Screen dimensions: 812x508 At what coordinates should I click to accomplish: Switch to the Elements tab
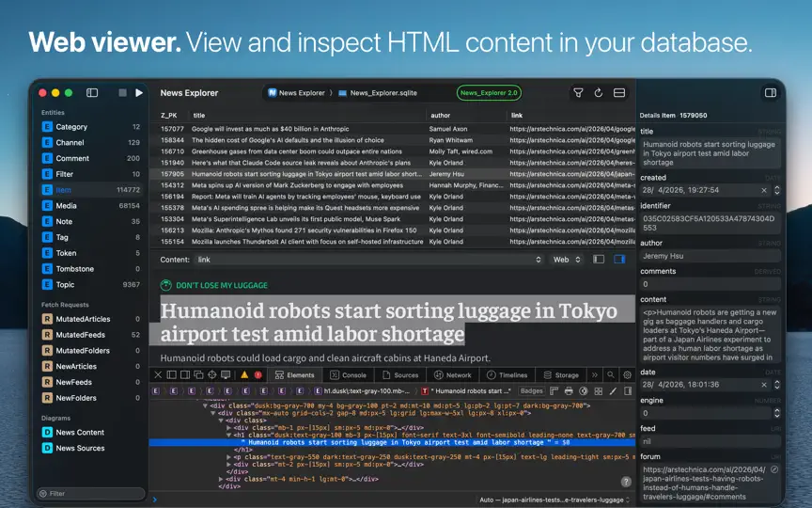tap(295, 374)
